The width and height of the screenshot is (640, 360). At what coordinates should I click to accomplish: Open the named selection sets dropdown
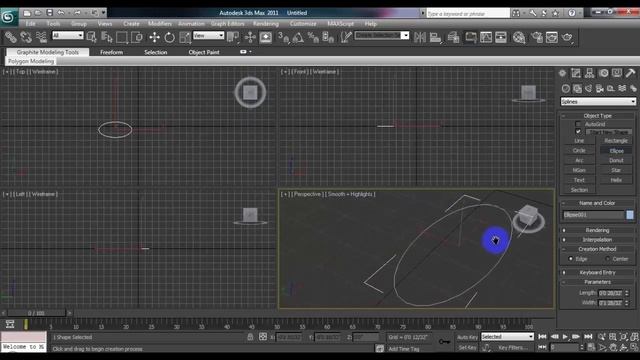(x=382, y=36)
